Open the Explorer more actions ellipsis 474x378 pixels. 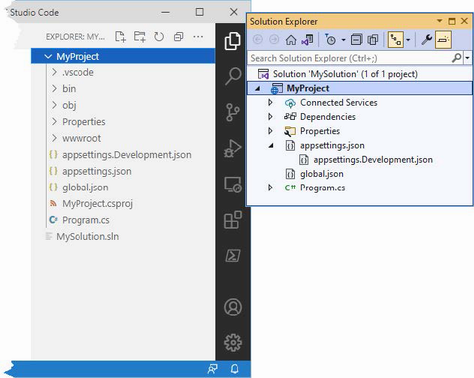pyautogui.click(x=198, y=36)
